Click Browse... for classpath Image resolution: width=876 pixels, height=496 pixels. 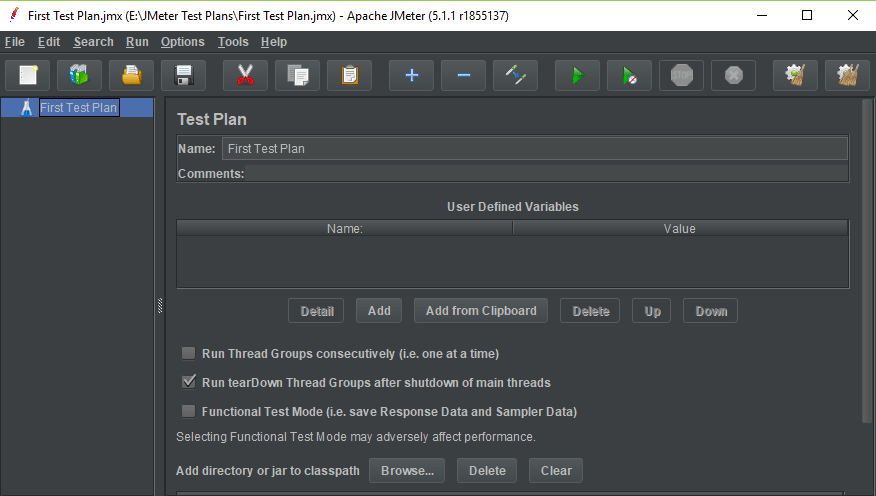coord(407,470)
